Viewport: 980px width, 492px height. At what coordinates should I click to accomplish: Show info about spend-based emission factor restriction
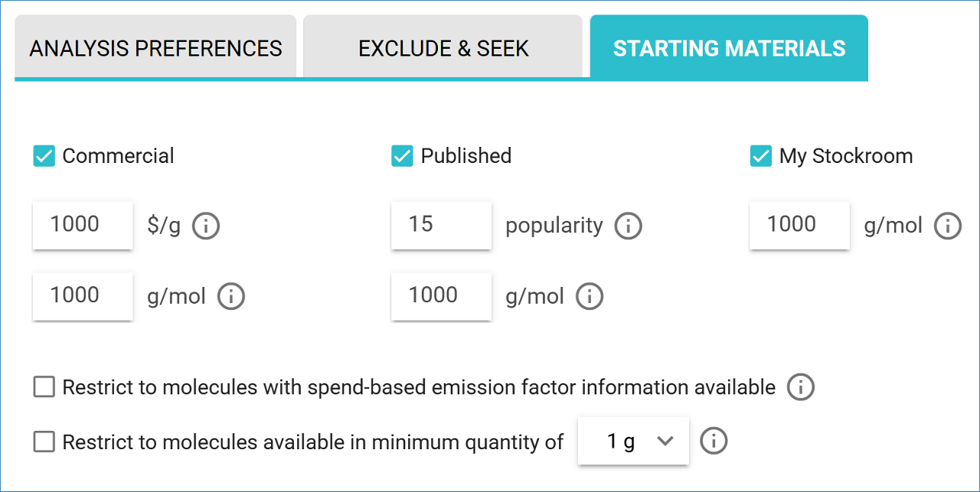point(801,387)
